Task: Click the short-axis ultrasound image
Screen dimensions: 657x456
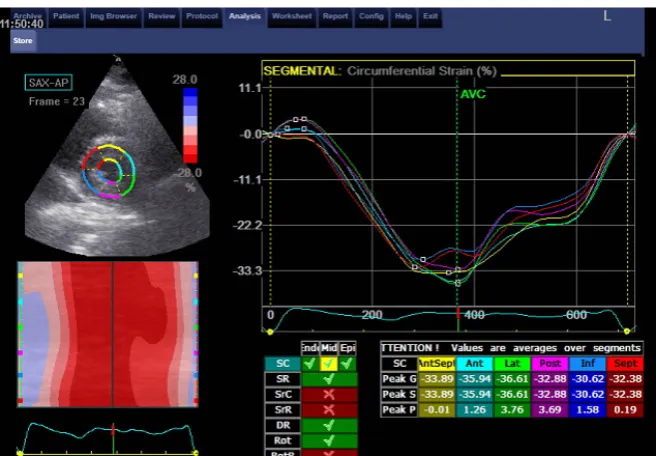Action: click(117, 157)
